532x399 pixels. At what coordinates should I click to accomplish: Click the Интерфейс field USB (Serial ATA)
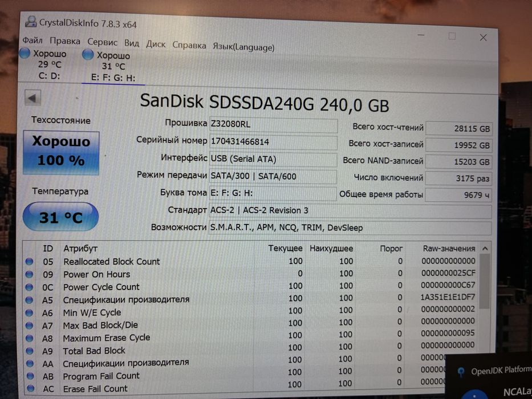(273, 159)
